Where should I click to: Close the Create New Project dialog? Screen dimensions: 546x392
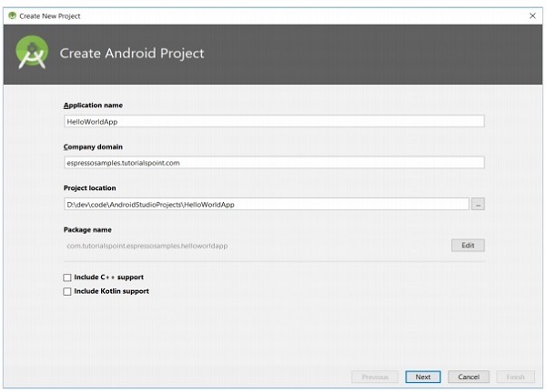(532, 15)
